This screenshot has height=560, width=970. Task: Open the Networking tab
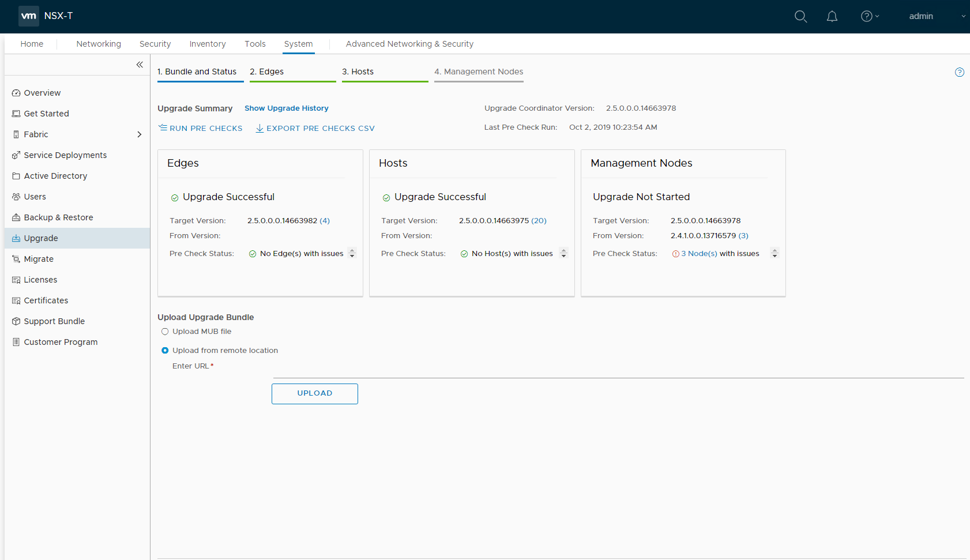99,44
